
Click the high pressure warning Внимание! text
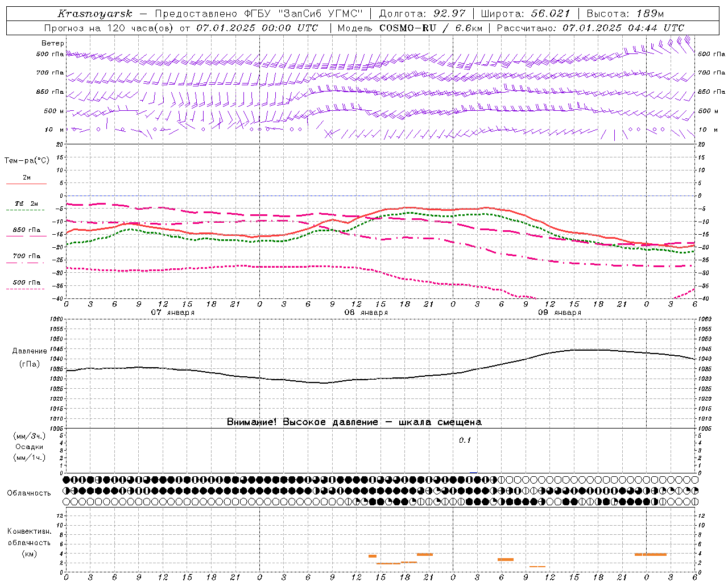click(354, 422)
